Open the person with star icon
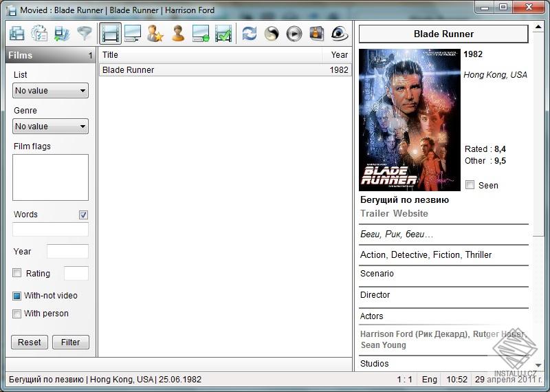 tap(155, 34)
